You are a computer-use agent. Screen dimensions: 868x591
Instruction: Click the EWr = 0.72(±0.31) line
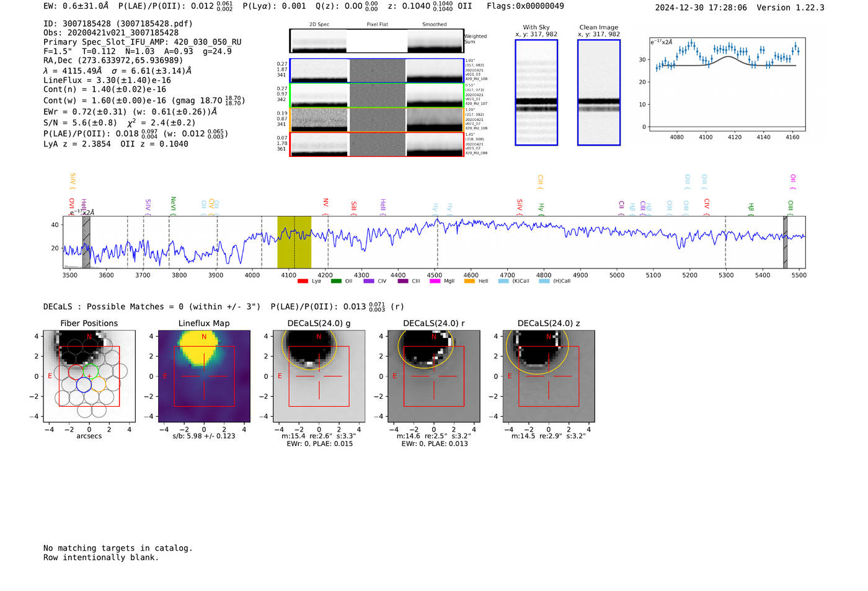(x=130, y=112)
